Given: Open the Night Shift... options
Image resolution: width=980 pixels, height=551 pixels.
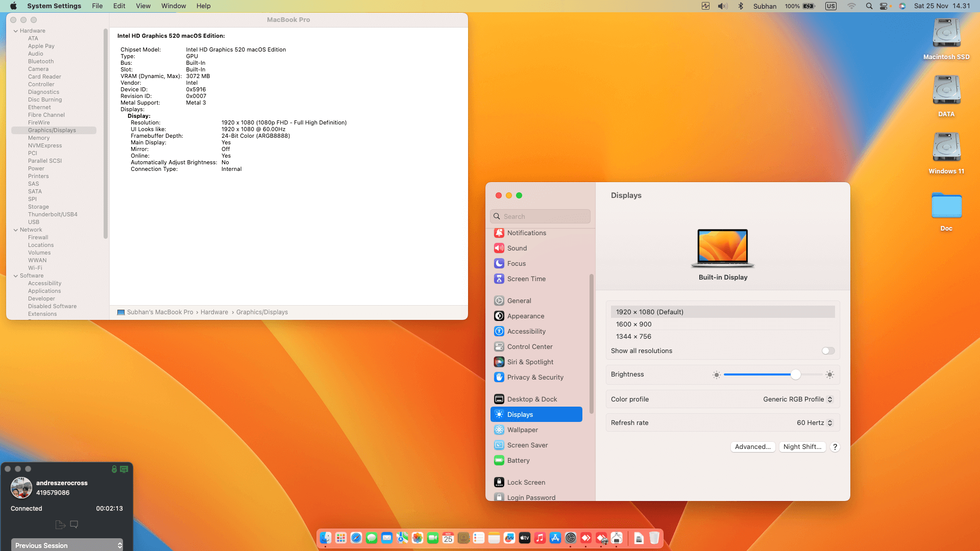Looking at the screenshot, I should tap(802, 447).
